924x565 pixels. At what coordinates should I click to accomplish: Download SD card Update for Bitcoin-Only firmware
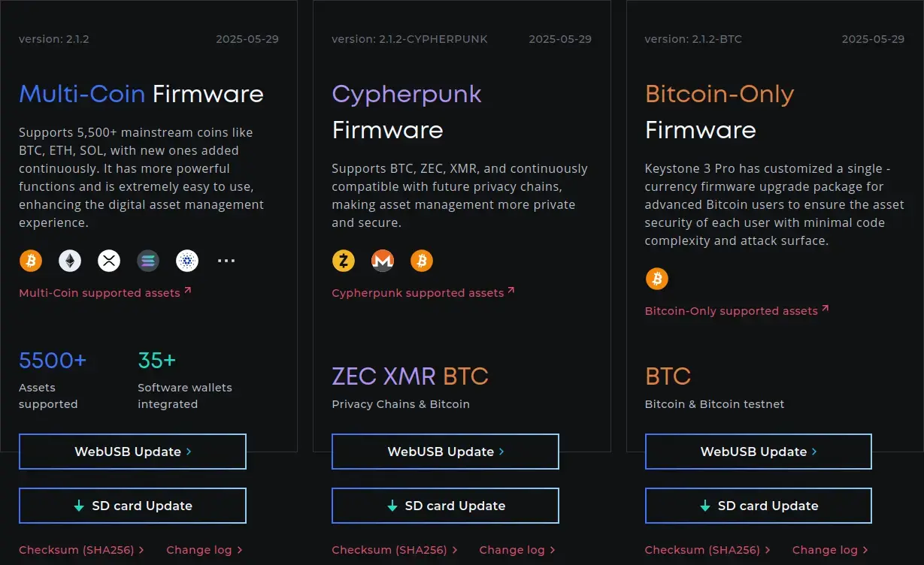(759, 506)
